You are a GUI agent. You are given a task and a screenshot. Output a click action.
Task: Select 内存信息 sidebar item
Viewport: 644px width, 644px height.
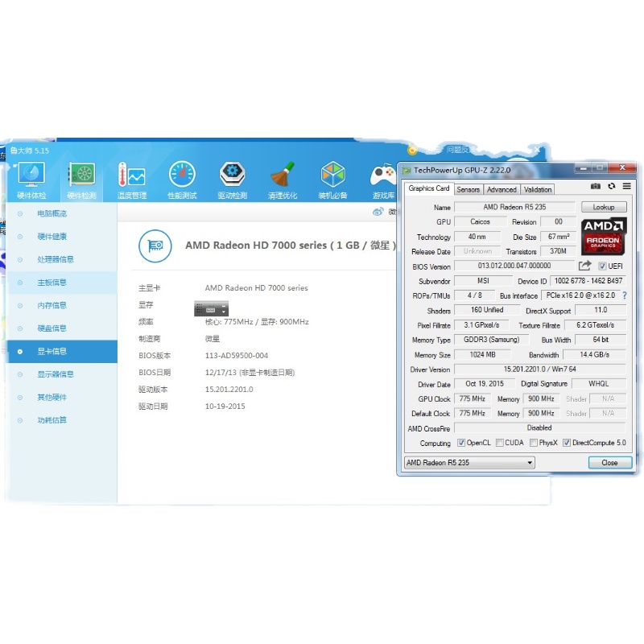point(62,306)
